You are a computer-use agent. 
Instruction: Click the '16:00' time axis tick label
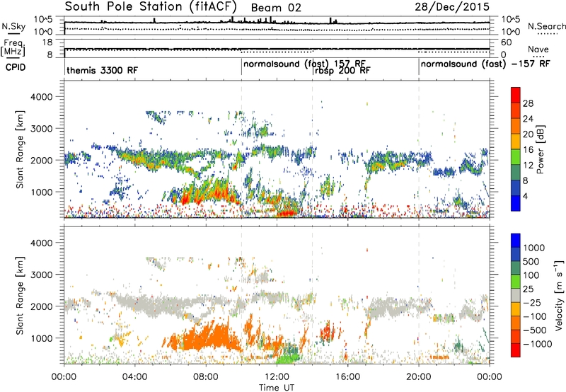(348, 377)
